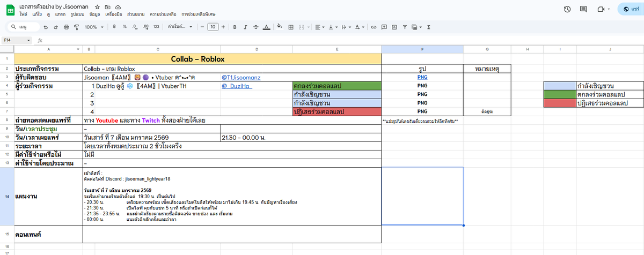Insert a link
This screenshot has height=255, width=644.
pyautogui.click(x=374, y=27)
